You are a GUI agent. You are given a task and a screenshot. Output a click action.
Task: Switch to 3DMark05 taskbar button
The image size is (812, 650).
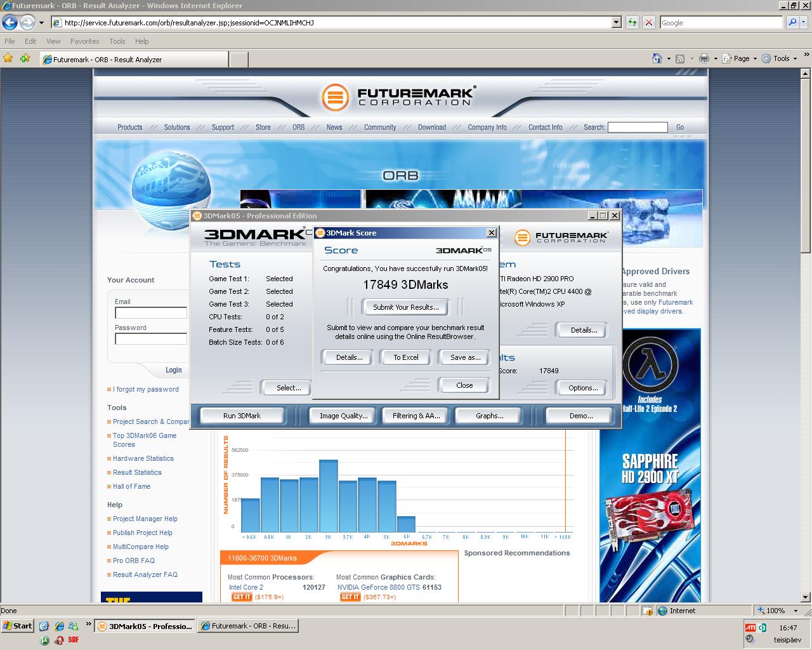coord(145,626)
